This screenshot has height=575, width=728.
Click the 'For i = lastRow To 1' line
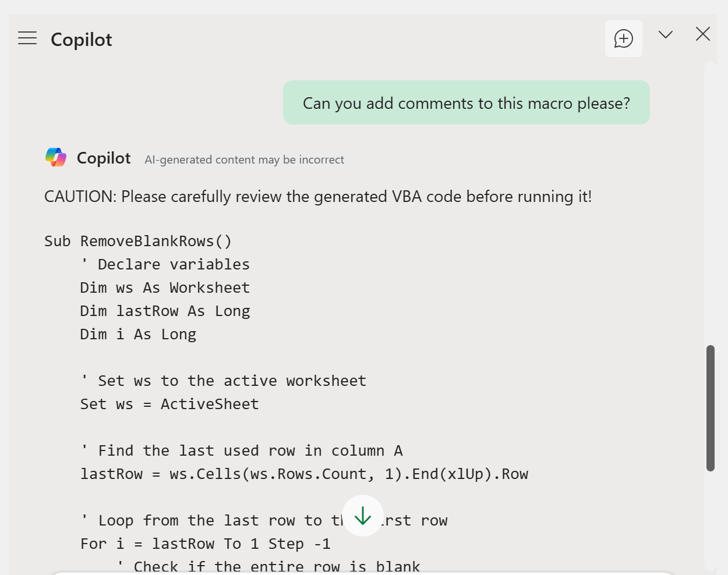(x=206, y=544)
